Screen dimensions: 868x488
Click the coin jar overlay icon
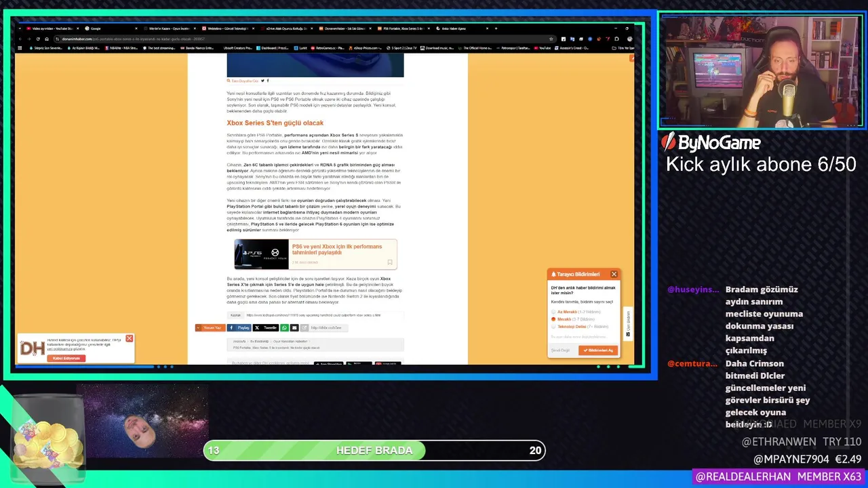47,441
